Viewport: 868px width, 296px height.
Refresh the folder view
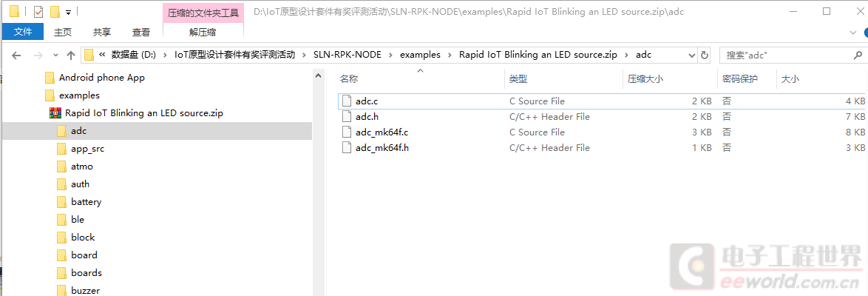[704, 55]
